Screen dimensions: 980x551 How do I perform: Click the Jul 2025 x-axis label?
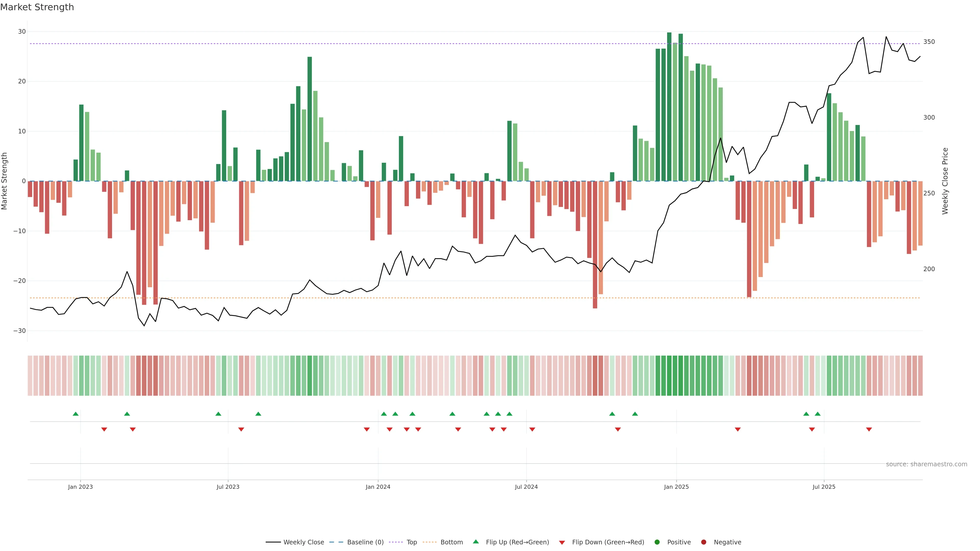(824, 487)
